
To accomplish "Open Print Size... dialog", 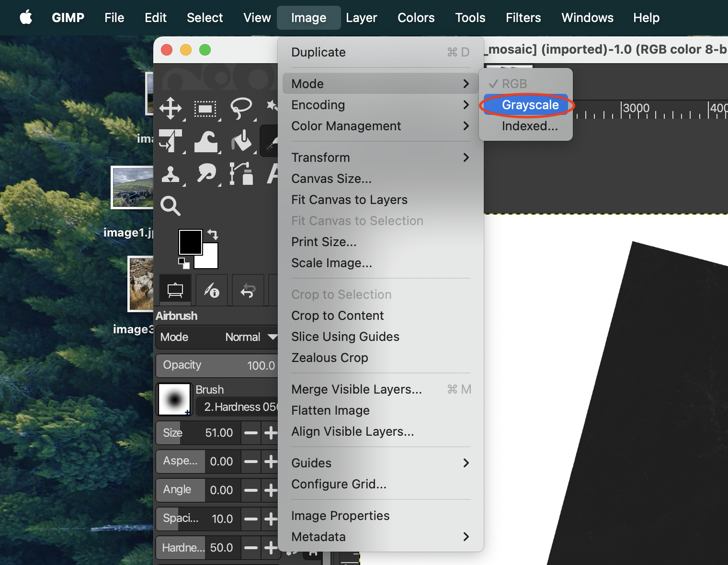I will coord(381,242).
